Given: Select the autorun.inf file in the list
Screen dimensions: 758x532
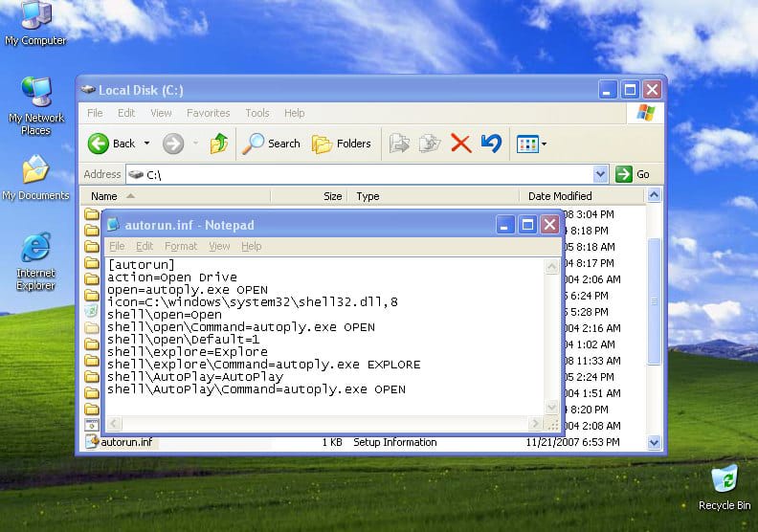Looking at the screenshot, I should (126, 442).
